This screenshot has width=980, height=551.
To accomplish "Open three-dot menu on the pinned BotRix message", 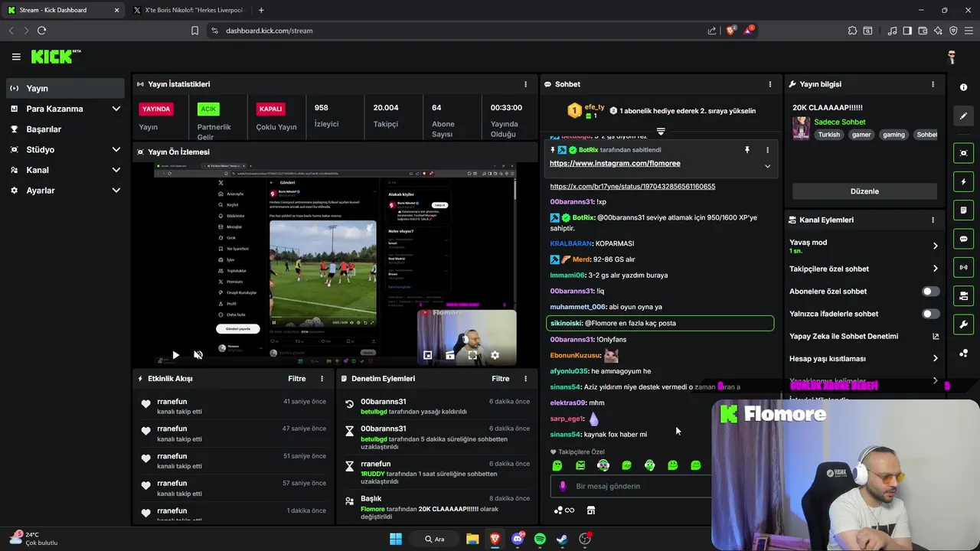I will pyautogui.click(x=767, y=150).
